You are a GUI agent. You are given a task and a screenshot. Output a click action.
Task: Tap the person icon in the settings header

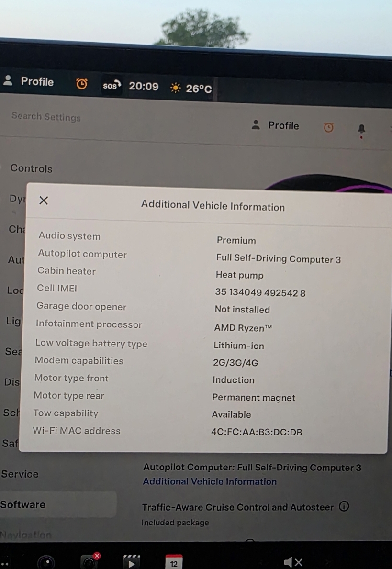(x=256, y=124)
